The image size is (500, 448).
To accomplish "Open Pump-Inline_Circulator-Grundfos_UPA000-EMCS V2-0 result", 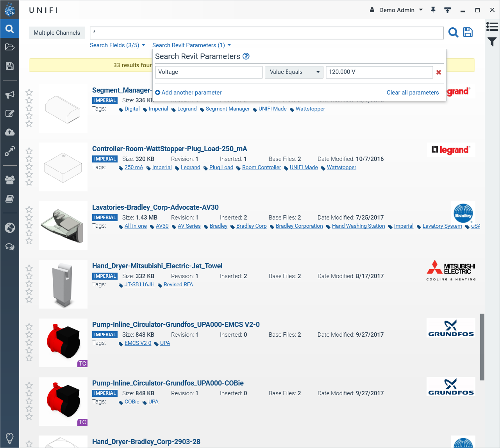I will (176, 325).
